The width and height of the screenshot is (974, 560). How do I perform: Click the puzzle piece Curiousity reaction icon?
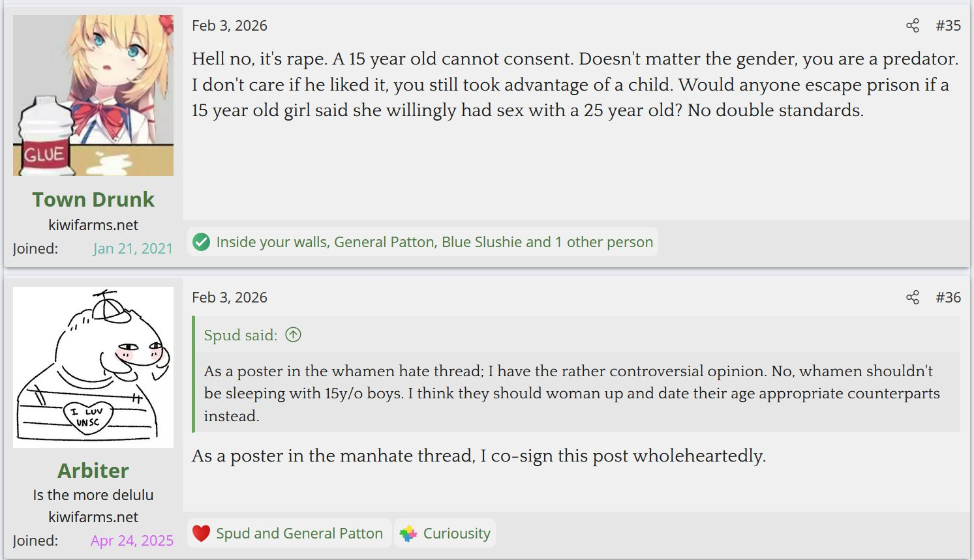[408, 533]
